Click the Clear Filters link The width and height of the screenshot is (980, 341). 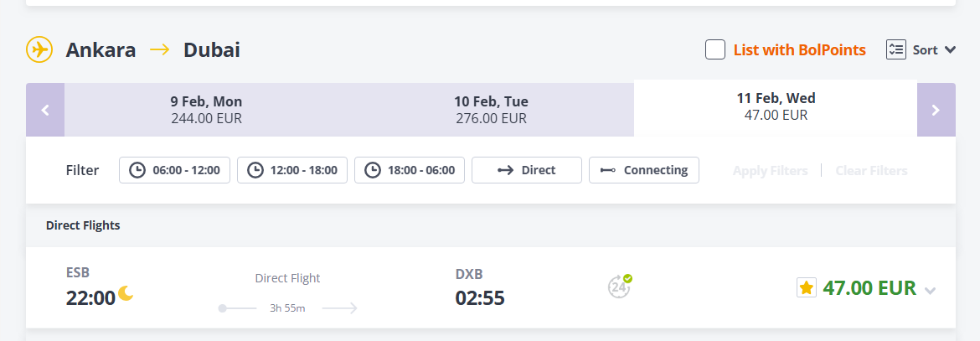coord(871,171)
